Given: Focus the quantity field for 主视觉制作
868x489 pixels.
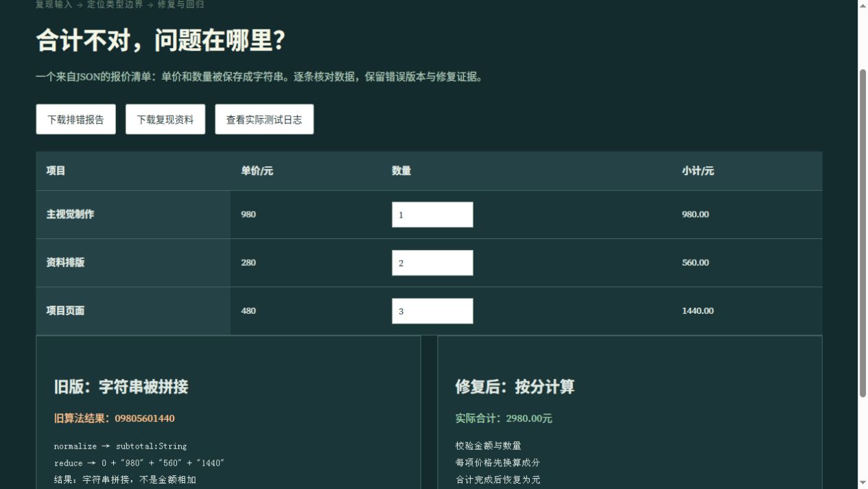Looking at the screenshot, I should (432, 214).
